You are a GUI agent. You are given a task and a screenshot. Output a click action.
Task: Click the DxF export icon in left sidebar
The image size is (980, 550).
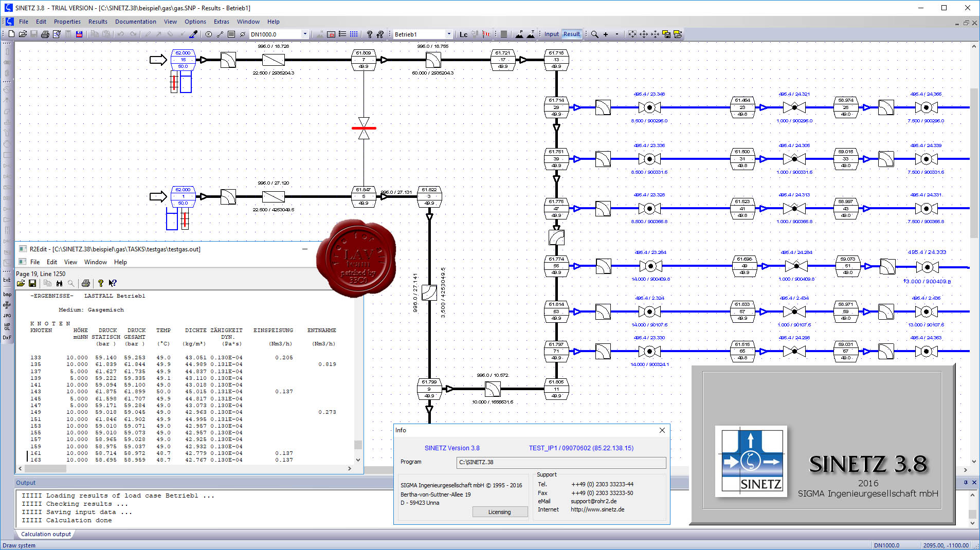click(7, 338)
